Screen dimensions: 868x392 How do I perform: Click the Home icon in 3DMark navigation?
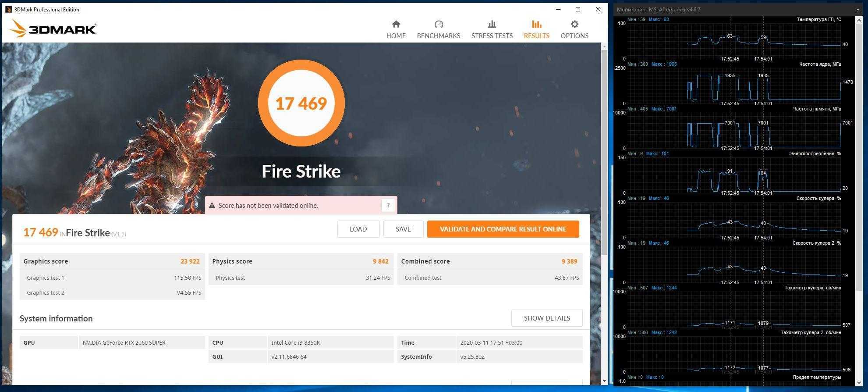pyautogui.click(x=396, y=24)
